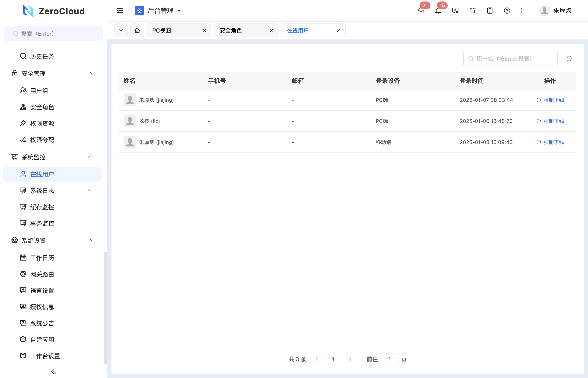Focus the 用户名 search field

(510, 59)
